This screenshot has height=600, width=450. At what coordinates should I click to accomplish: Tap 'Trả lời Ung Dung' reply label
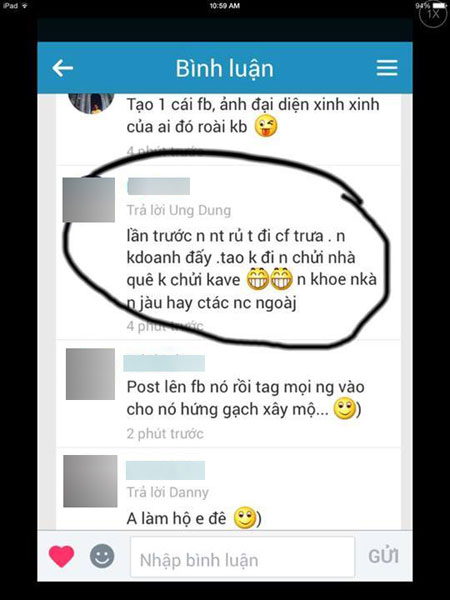point(179,210)
